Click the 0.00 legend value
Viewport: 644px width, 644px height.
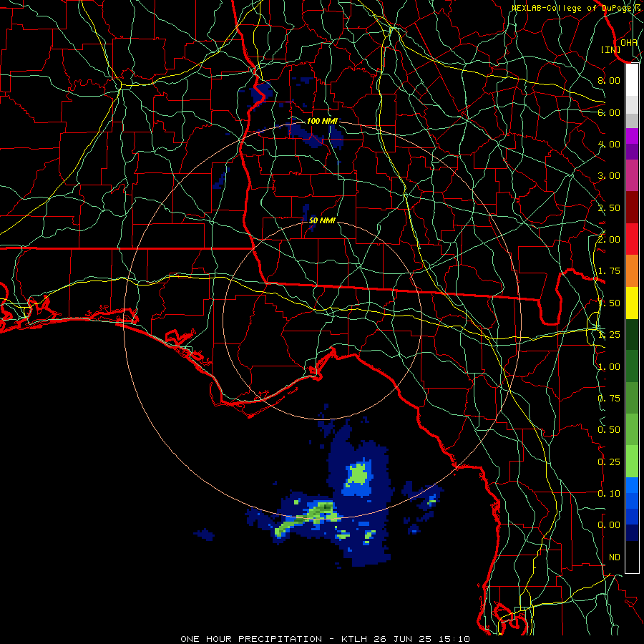(x=609, y=525)
